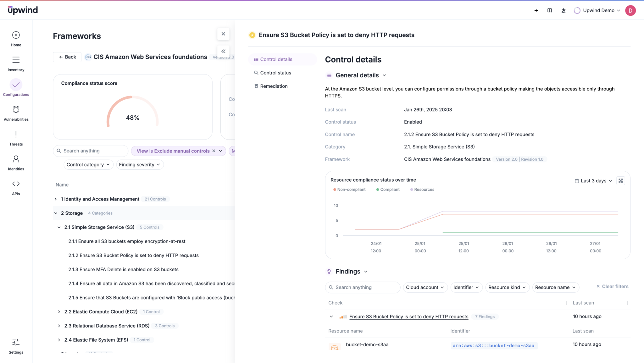Open the APIs code-brackets icon
This screenshot has height=363, width=644.
pyautogui.click(x=16, y=184)
